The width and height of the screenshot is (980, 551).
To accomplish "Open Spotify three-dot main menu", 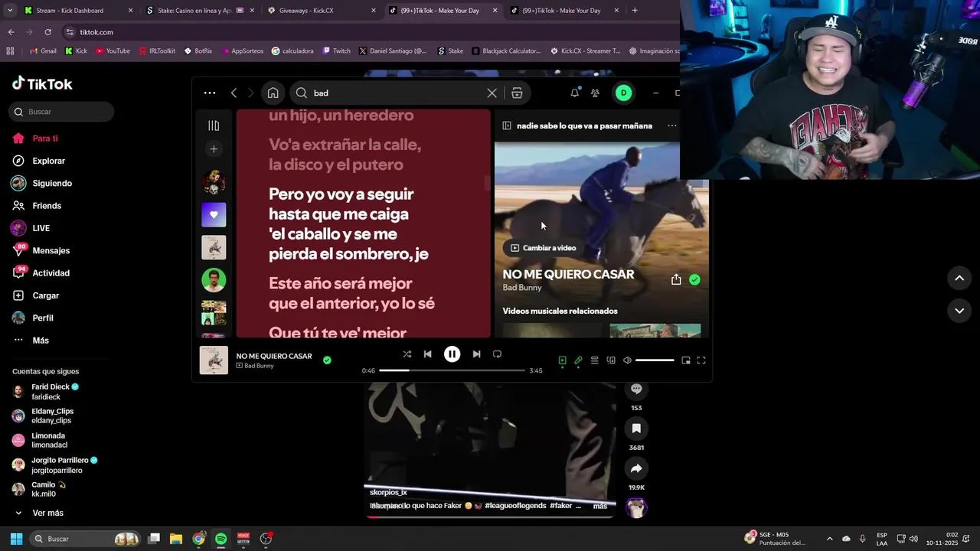I will click(x=210, y=93).
